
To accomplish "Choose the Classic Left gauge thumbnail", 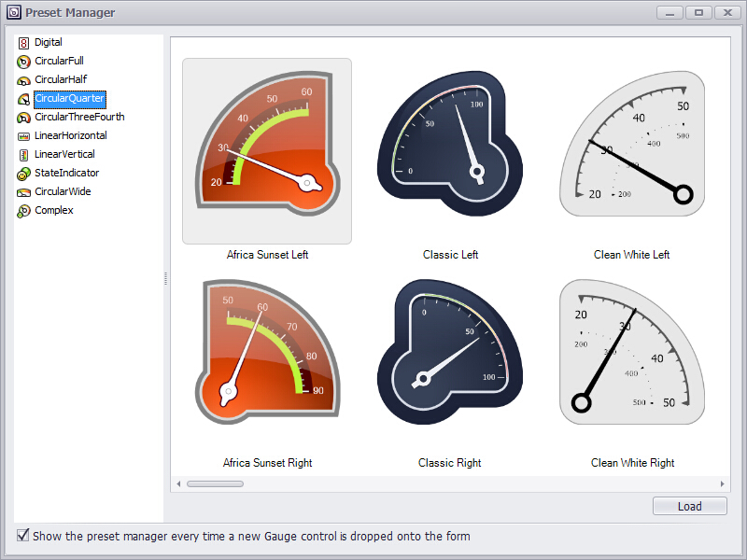I will pos(450,144).
